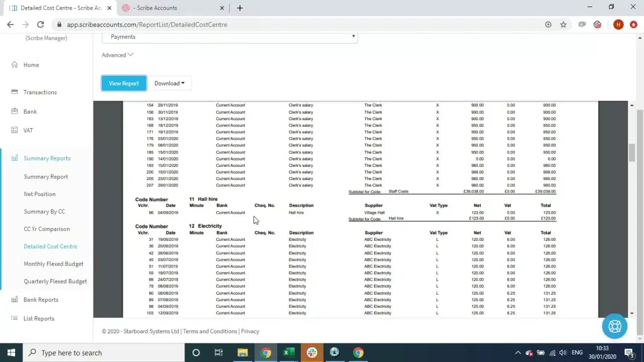Close the Detailed Cost Centre tab
This screenshot has height=362, width=644.
point(109,8)
